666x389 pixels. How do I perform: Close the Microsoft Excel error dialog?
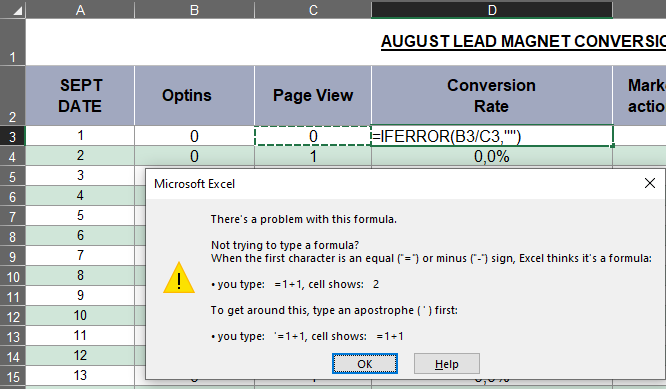649,183
